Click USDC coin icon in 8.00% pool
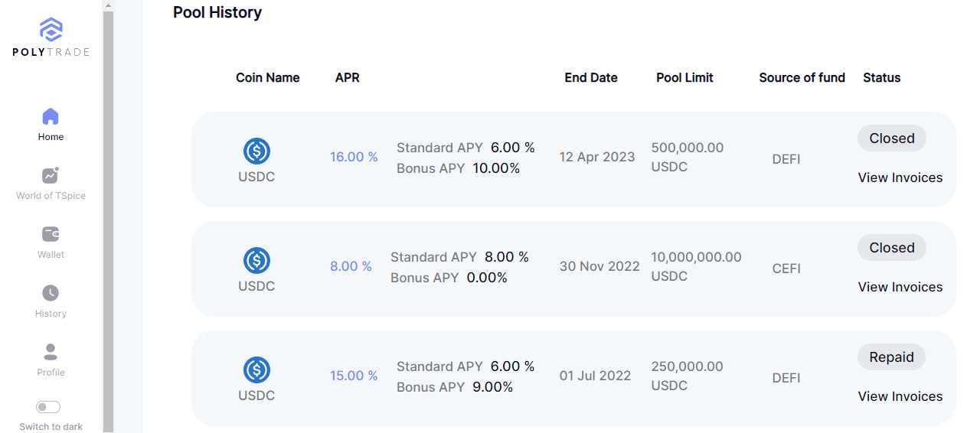 point(256,261)
